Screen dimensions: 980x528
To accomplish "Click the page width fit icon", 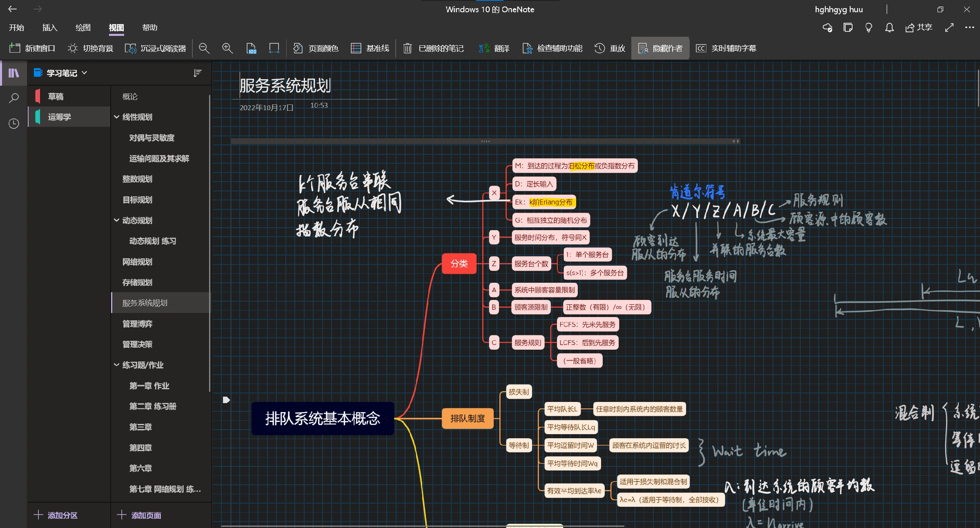I will [x=274, y=49].
